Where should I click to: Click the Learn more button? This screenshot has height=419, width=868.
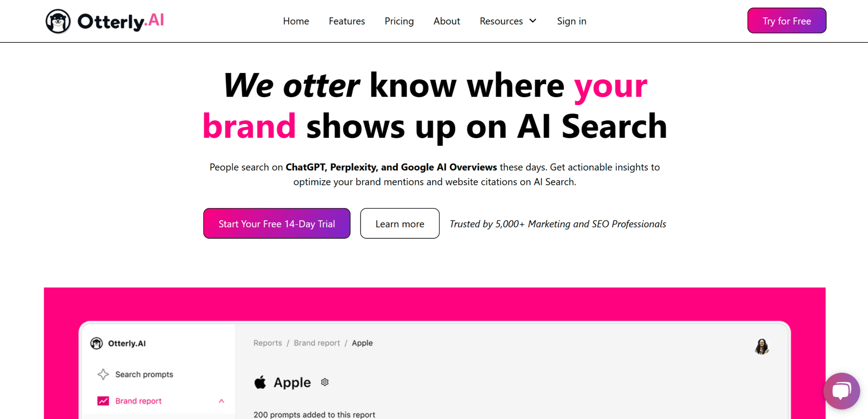click(400, 223)
